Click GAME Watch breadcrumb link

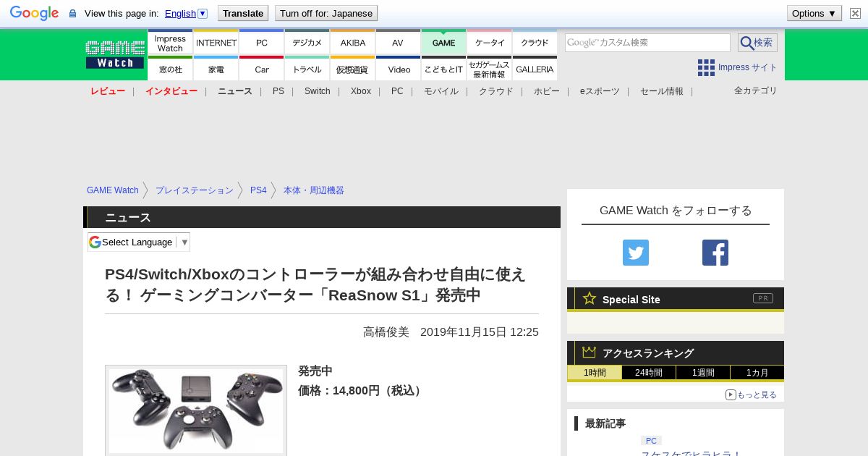113,190
